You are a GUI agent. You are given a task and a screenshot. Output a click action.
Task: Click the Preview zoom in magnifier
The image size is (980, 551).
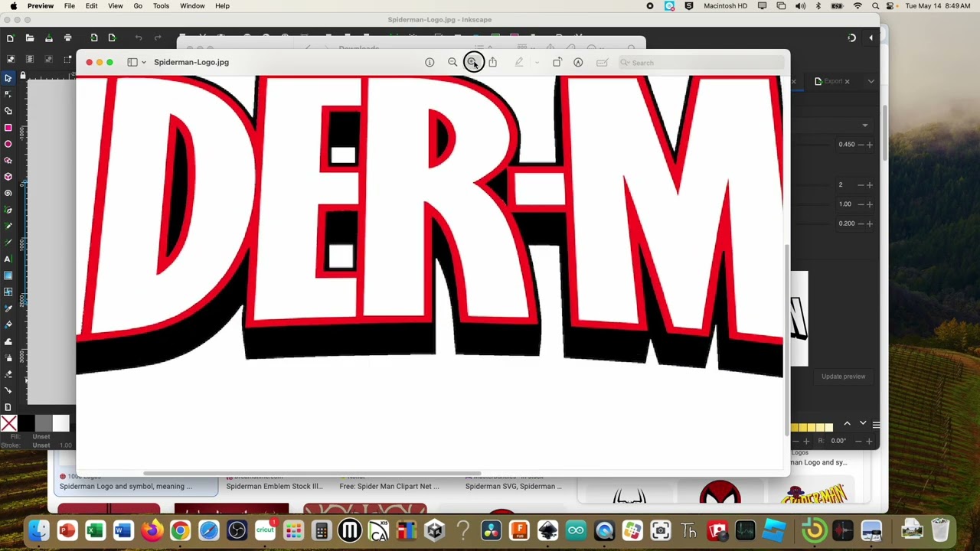click(x=473, y=62)
